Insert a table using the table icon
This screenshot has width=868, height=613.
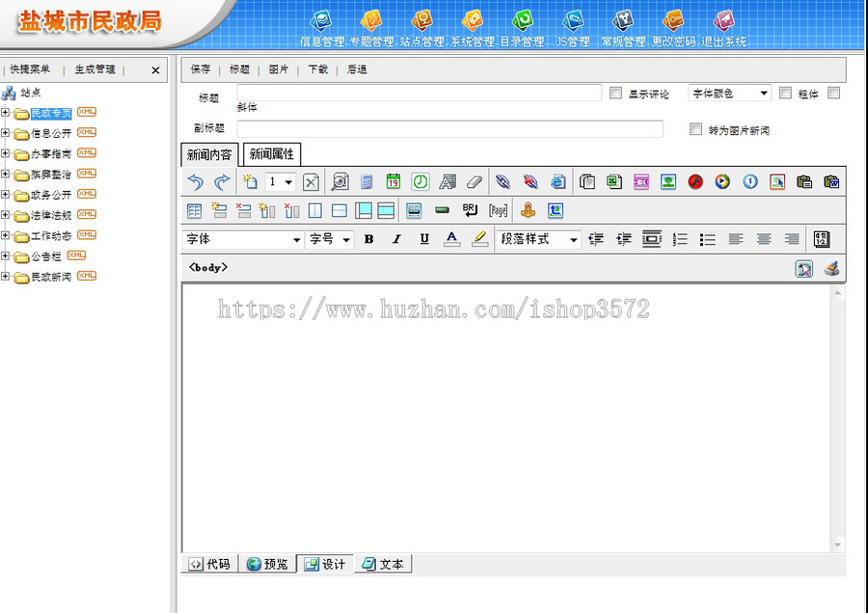pyautogui.click(x=194, y=210)
